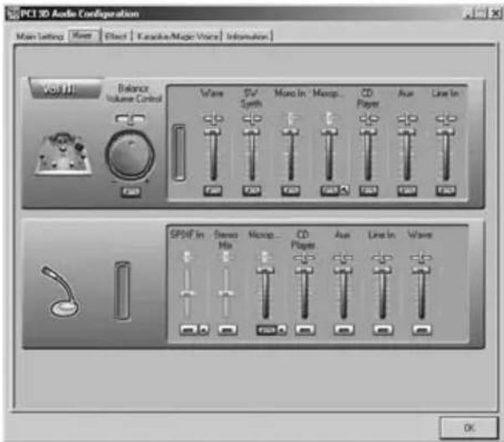This screenshot has width=504, height=442.
Task: Click the recording Microphone volume slider
Action: click(265, 293)
